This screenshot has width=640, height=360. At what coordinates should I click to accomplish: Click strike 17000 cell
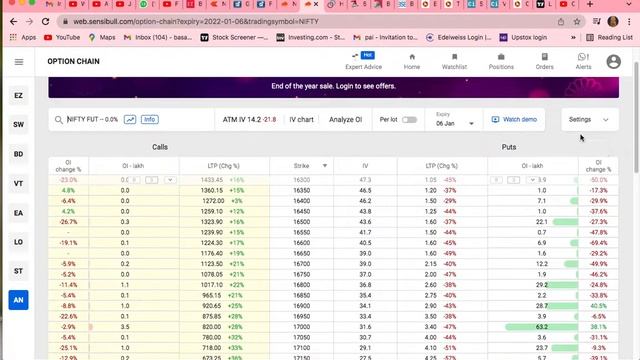(301, 327)
